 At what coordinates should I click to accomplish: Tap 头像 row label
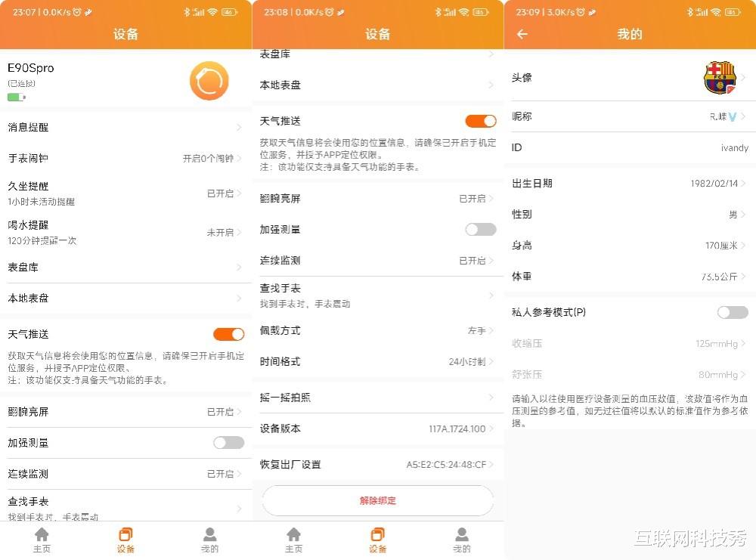pyautogui.click(x=522, y=77)
